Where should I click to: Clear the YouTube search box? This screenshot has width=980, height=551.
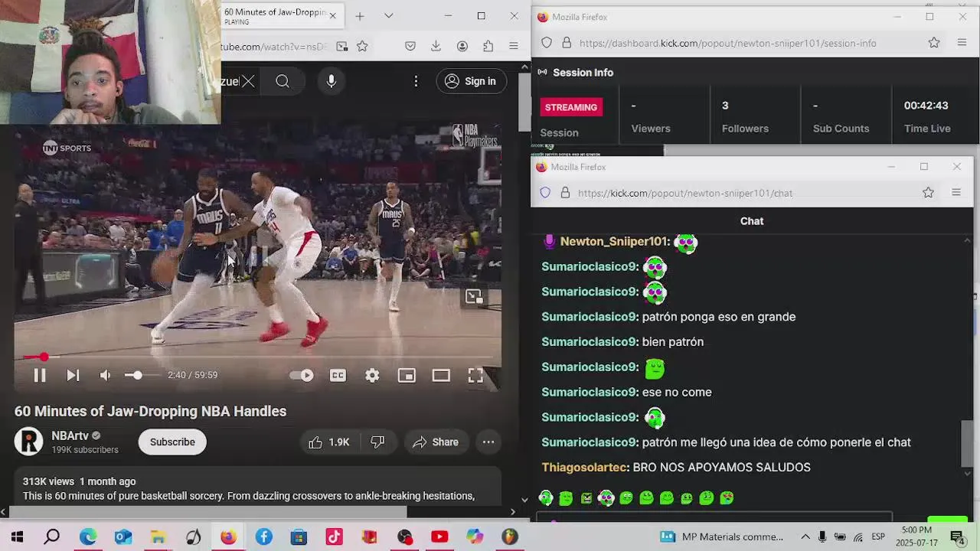click(x=248, y=81)
